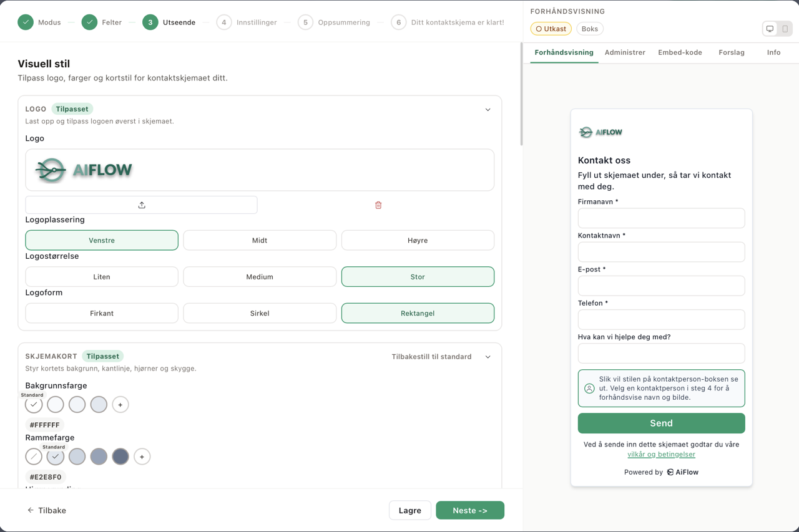Open the Administrer tab

pos(625,52)
